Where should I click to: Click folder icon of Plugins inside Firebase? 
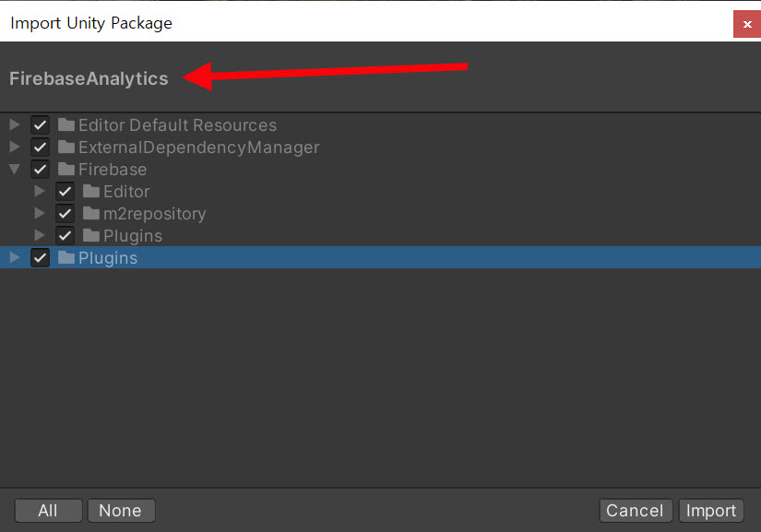[91, 236]
